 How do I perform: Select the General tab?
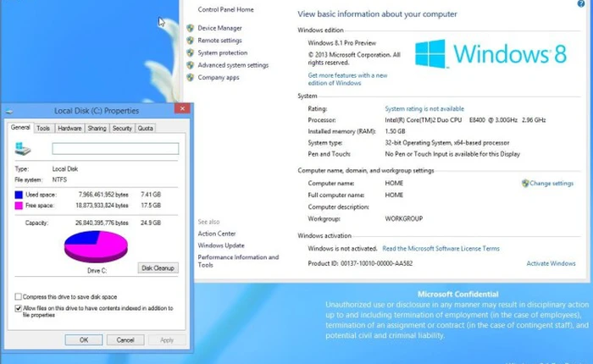[x=20, y=127]
